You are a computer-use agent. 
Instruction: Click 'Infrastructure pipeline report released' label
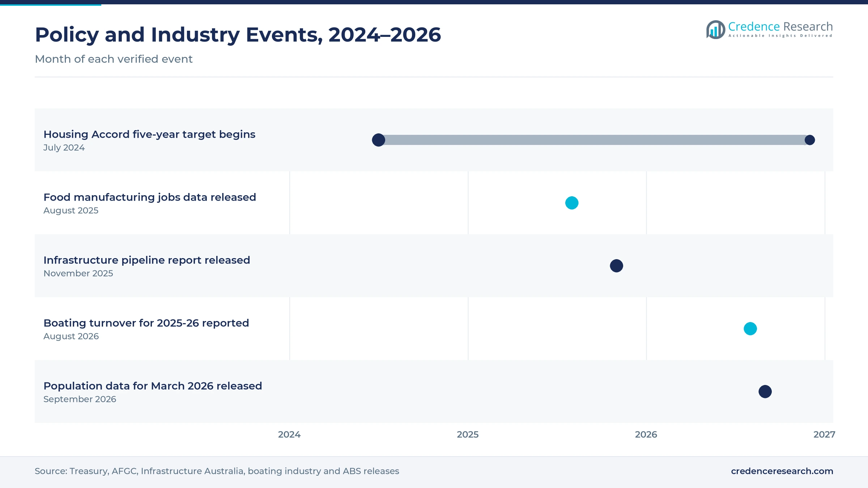click(147, 260)
